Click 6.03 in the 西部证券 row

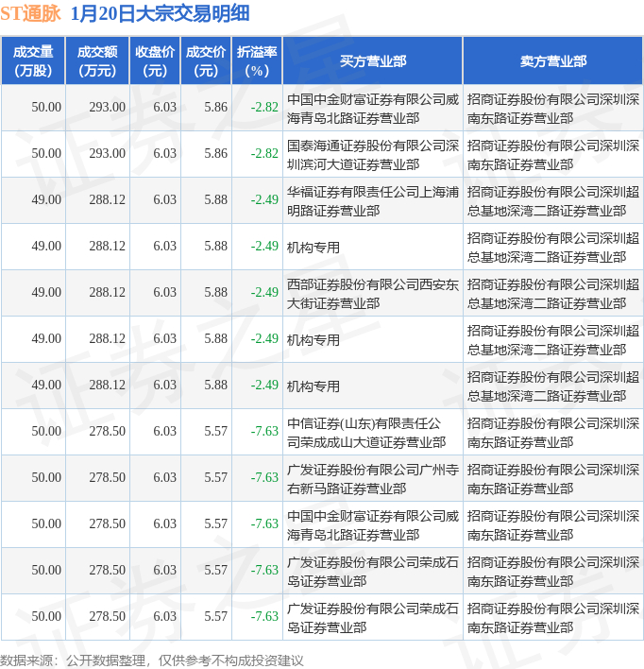[164, 292]
